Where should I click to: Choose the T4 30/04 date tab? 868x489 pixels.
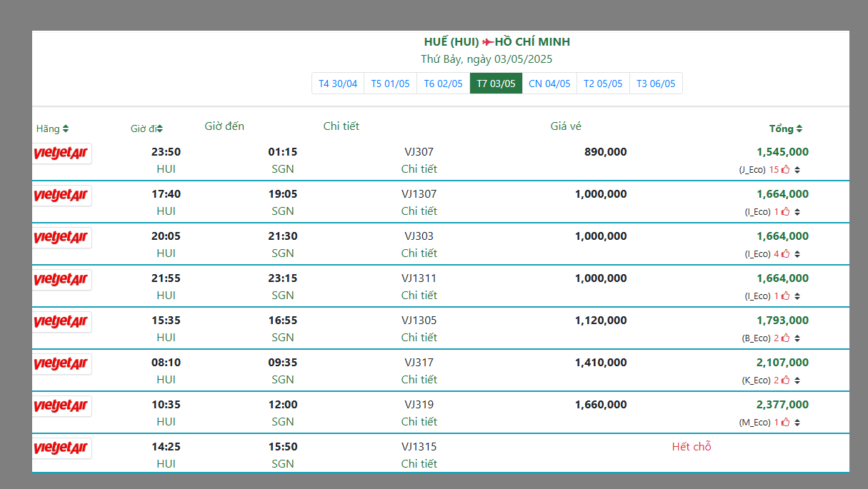(x=338, y=84)
